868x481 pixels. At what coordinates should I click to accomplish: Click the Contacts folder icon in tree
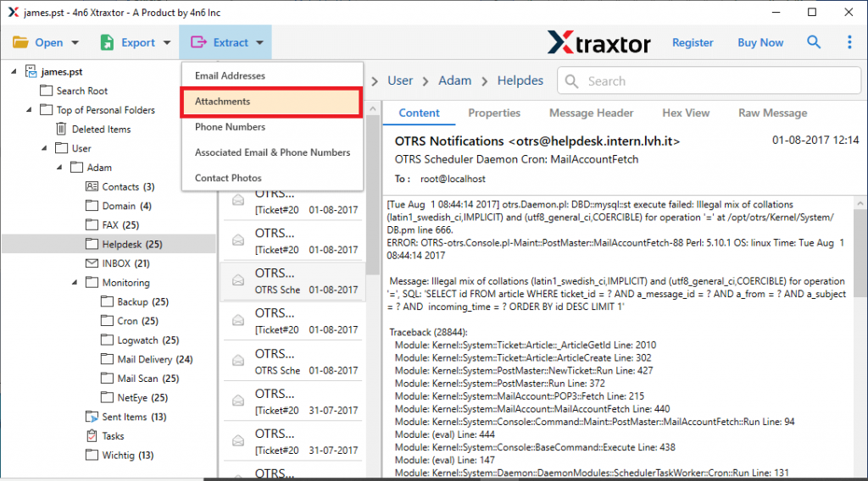tap(92, 186)
